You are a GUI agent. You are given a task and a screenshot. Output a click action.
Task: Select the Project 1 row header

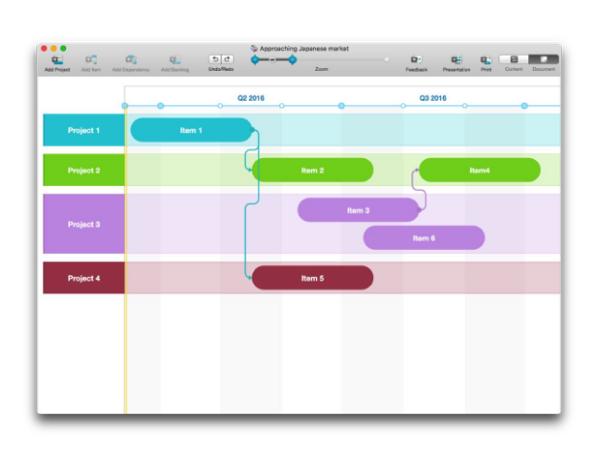[84, 130]
